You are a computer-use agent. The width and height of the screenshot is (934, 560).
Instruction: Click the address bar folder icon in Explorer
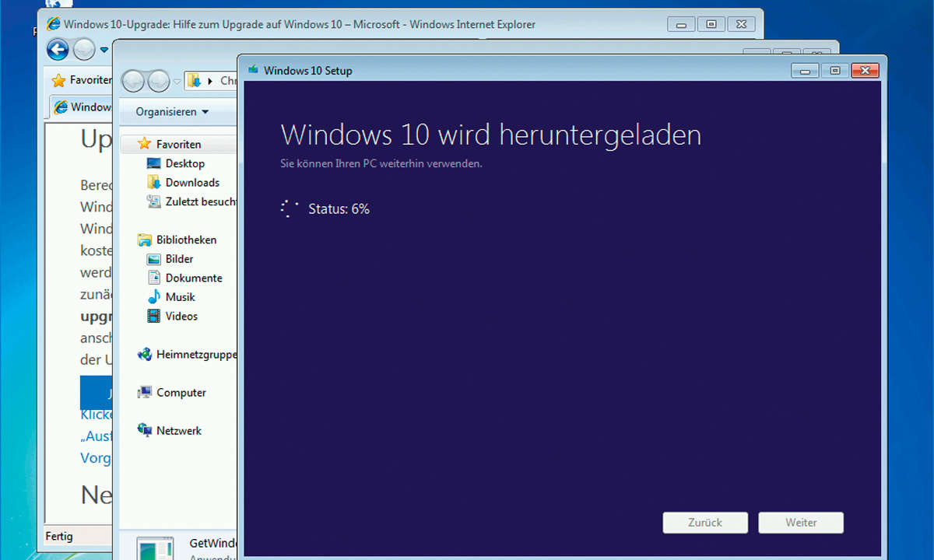coord(195,80)
